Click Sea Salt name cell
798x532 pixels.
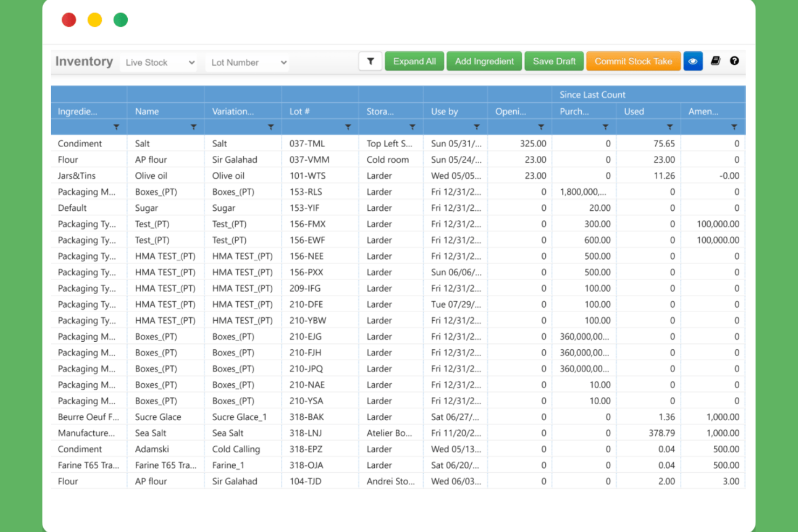tap(166, 433)
